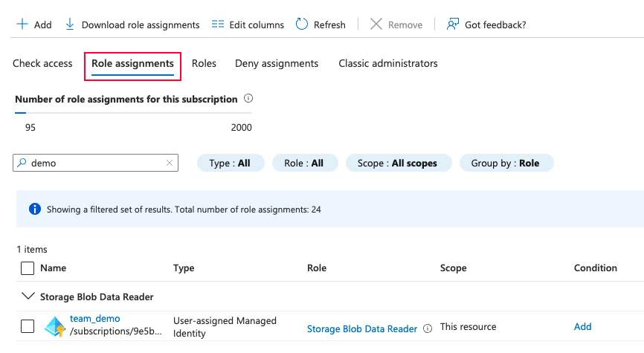This screenshot has width=644, height=353.
Task: Click info icon next to Storage Blob Data Reader
Action: pyautogui.click(x=428, y=328)
